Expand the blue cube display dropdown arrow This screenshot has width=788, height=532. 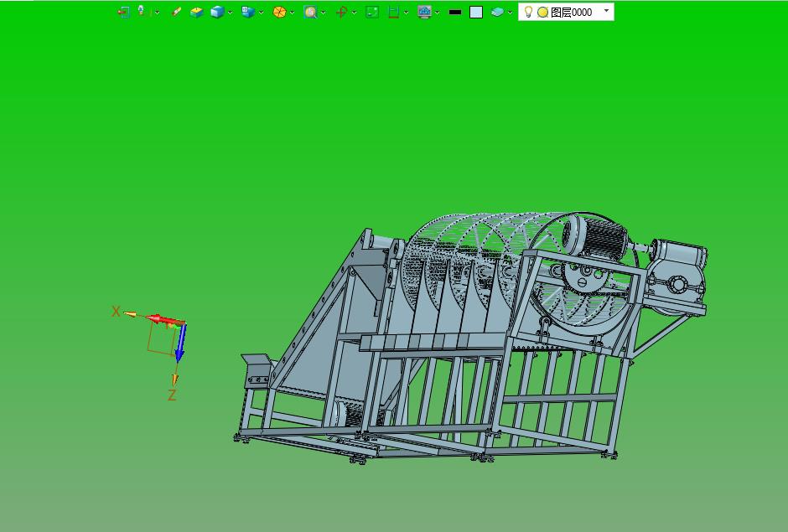click(231, 13)
